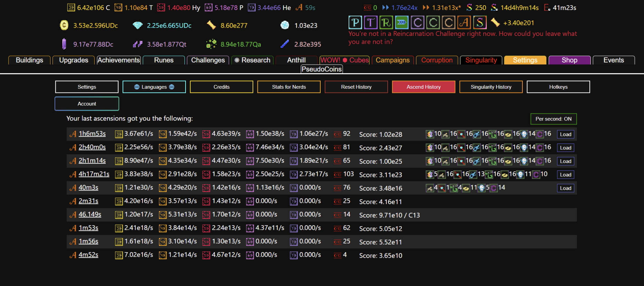644x286 pixels.
Task: Click the cyan P prestige reset icon
Action: click(355, 23)
